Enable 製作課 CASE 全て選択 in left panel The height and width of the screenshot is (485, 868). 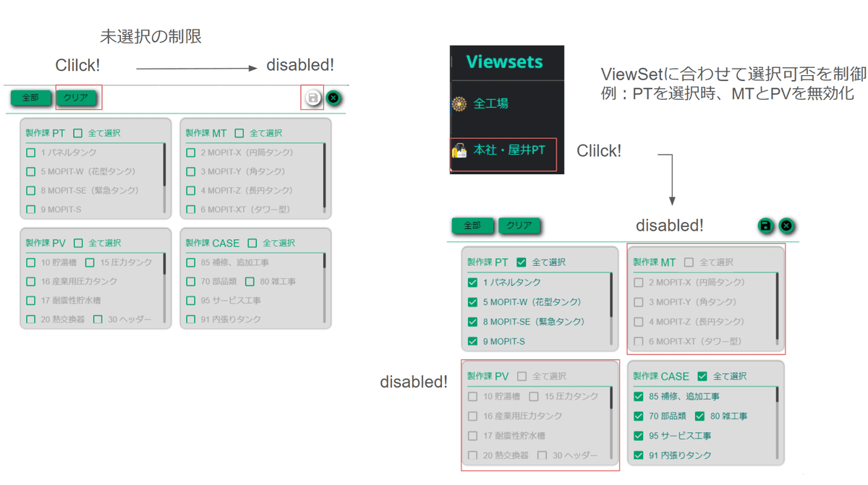252,244
